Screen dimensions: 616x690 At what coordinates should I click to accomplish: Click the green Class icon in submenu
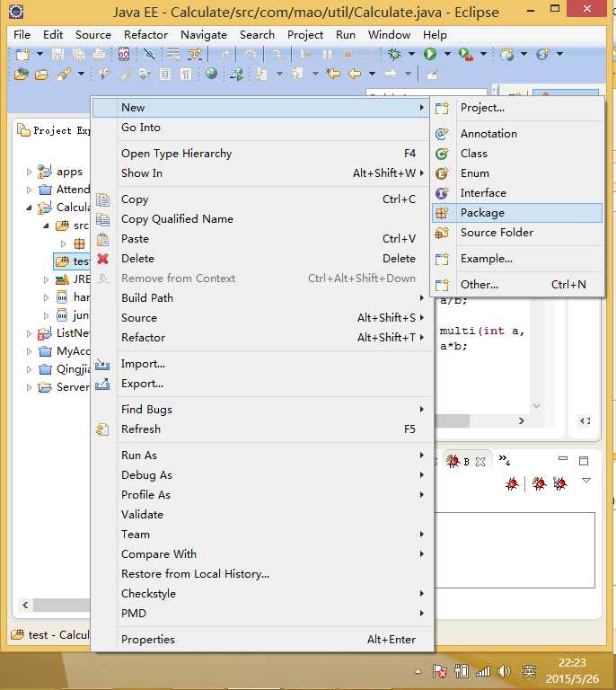[x=442, y=154]
